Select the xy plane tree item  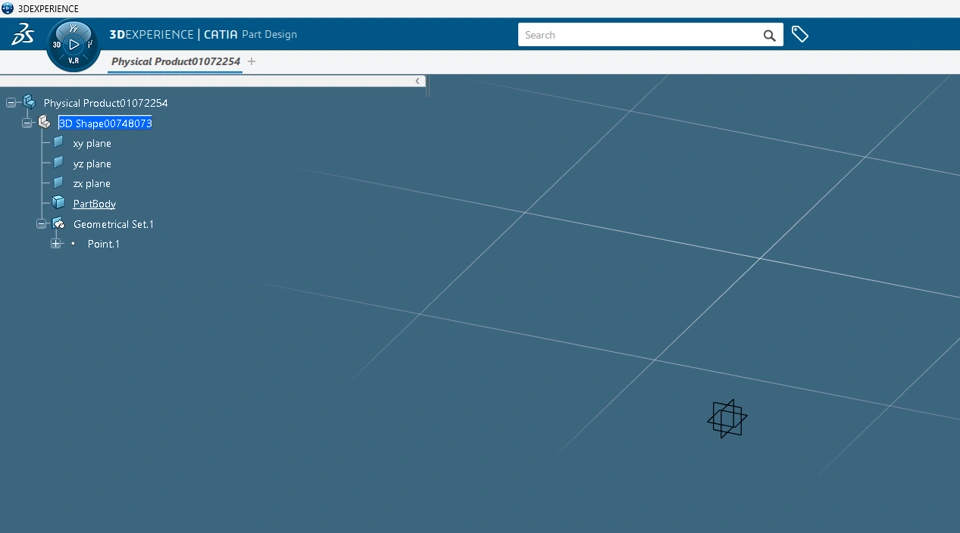pos(92,143)
